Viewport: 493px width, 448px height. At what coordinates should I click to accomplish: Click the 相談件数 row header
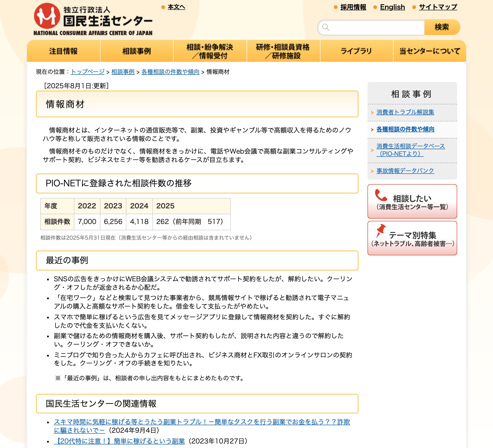click(57, 222)
